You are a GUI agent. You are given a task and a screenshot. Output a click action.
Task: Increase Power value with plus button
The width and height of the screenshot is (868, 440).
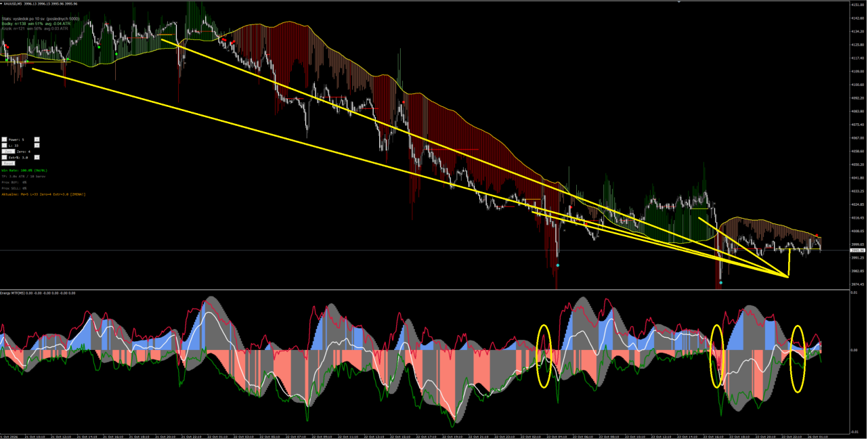(x=37, y=139)
